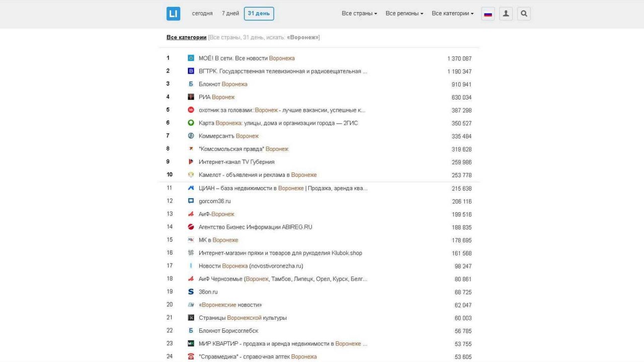
Task: Click the magnifier search icon button
Action: 524,14
